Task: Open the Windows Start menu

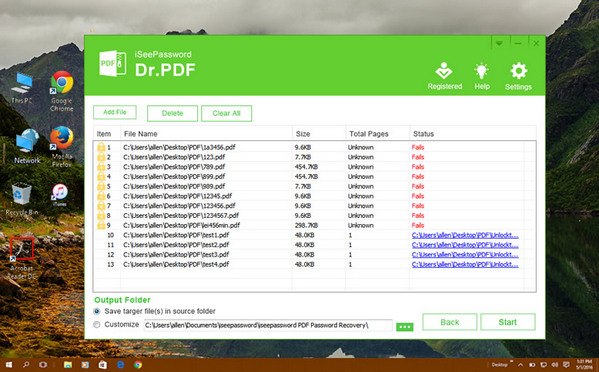Action: pos(8,365)
